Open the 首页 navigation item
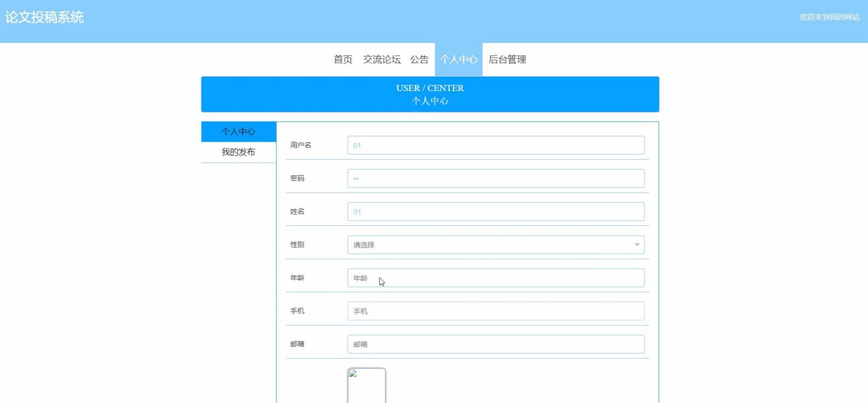The height and width of the screenshot is (403, 868). (x=343, y=59)
